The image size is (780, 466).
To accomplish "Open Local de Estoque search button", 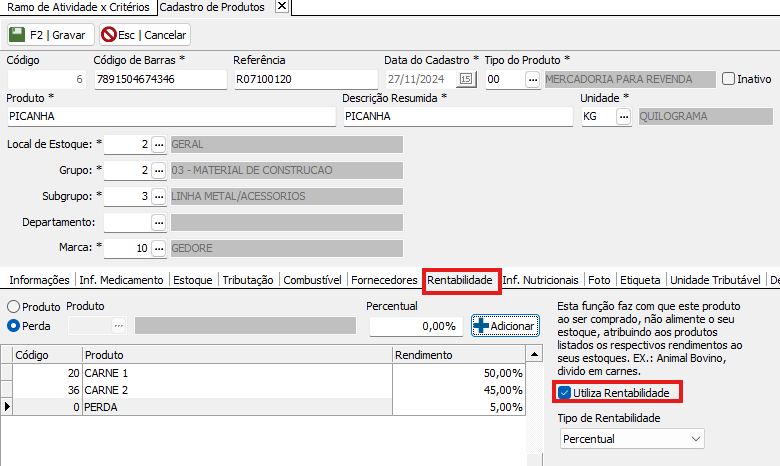I will tap(158, 144).
